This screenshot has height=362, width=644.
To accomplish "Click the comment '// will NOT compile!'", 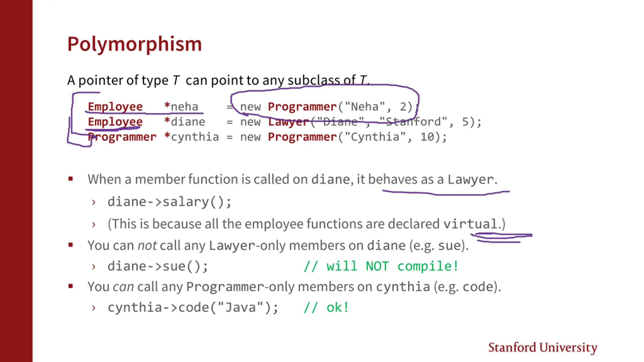I will click(x=381, y=266).
